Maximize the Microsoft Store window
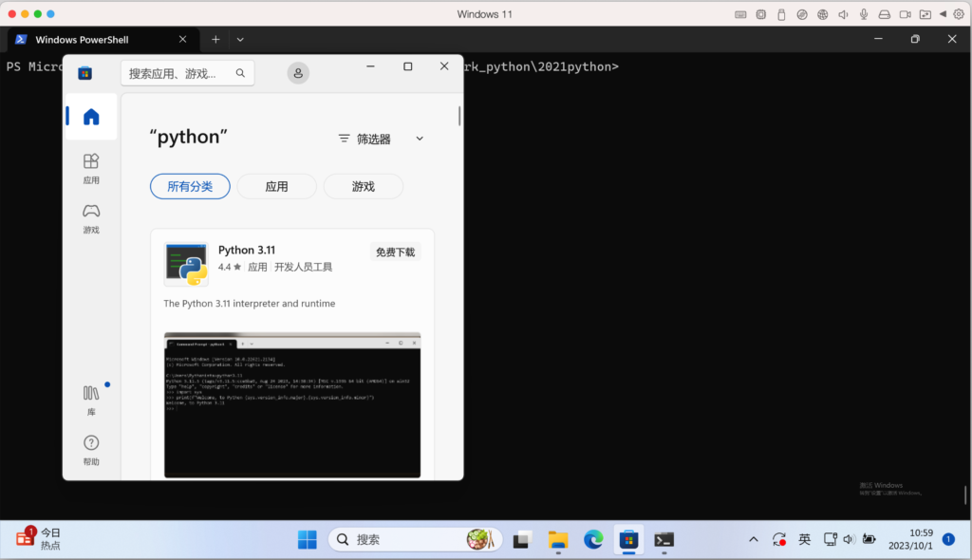Viewport: 972px width, 560px height. pyautogui.click(x=408, y=66)
